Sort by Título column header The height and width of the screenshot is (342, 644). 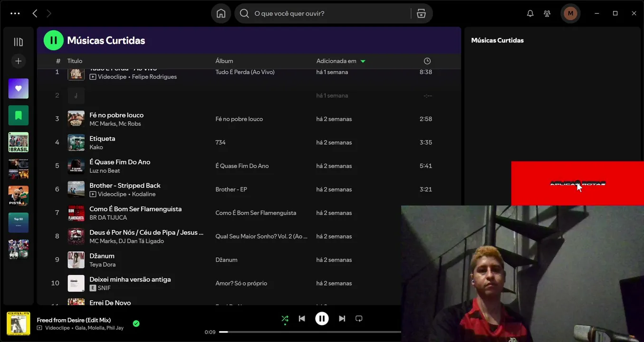pyautogui.click(x=75, y=61)
